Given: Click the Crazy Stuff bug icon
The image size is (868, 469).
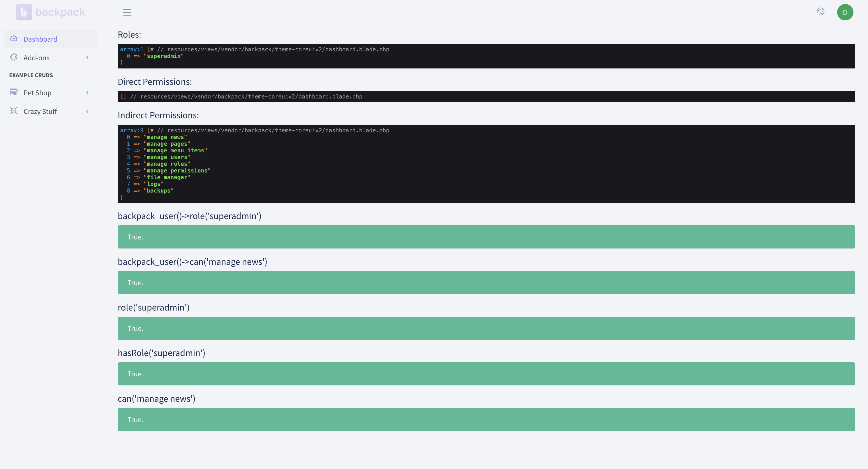Looking at the screenshot, I should [13, 111].
